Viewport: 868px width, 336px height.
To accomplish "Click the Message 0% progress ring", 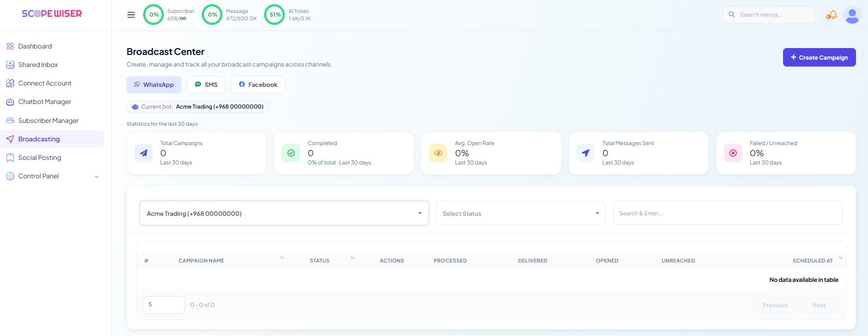I will 212,15.
